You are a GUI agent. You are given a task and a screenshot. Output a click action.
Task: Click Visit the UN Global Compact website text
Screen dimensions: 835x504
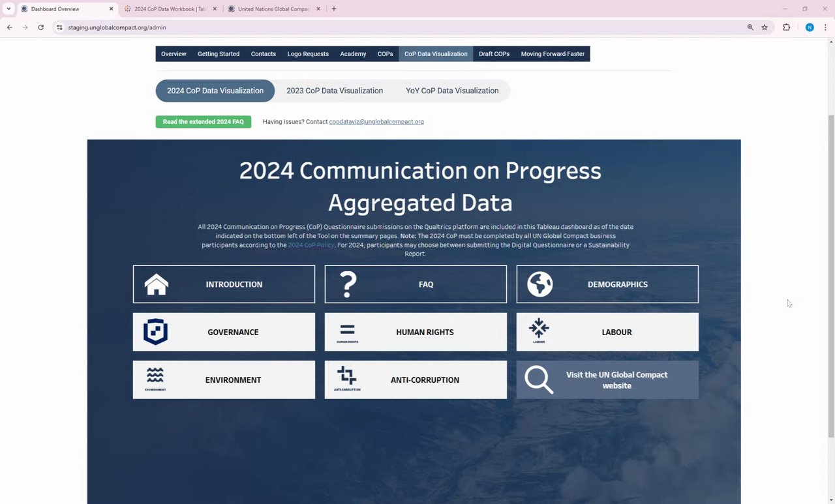pyautogui.click(x=617, y=380)
